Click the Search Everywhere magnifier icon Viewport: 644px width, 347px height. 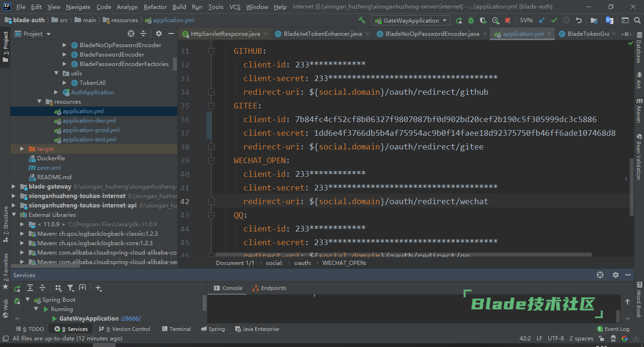click(637, 20)
